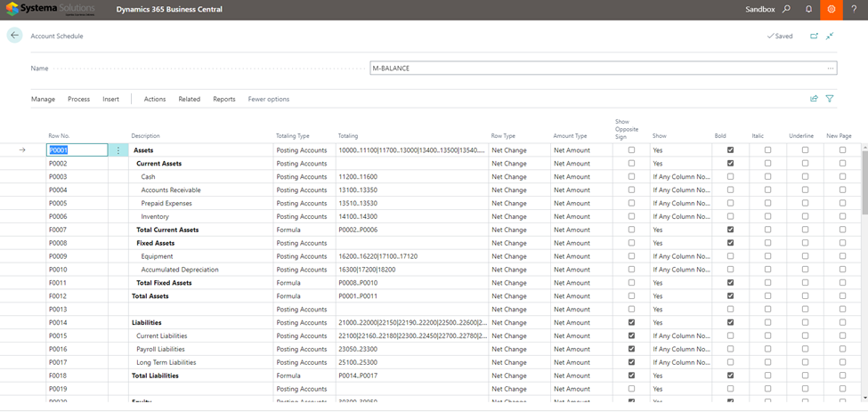Viewport: 868px width, 412px height.
Task: Open row P0001 three-dot options menu
Action: tap(118, 150)
